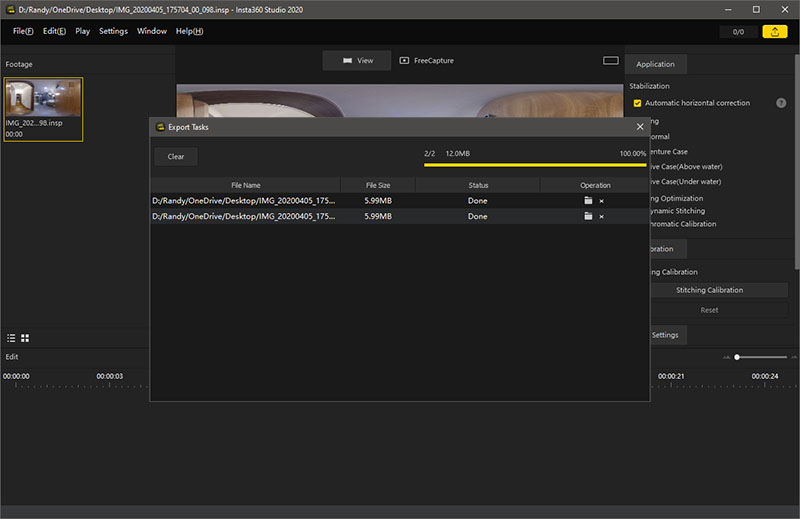The image size is (800, 519).
Task: Open folder for first exported file
Action: (x=588, y=201)
